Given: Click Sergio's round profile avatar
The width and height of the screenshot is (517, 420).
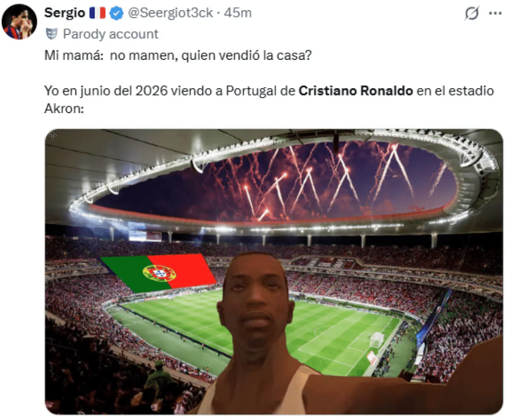Looking at the screenshot, I should pos(19,22).
